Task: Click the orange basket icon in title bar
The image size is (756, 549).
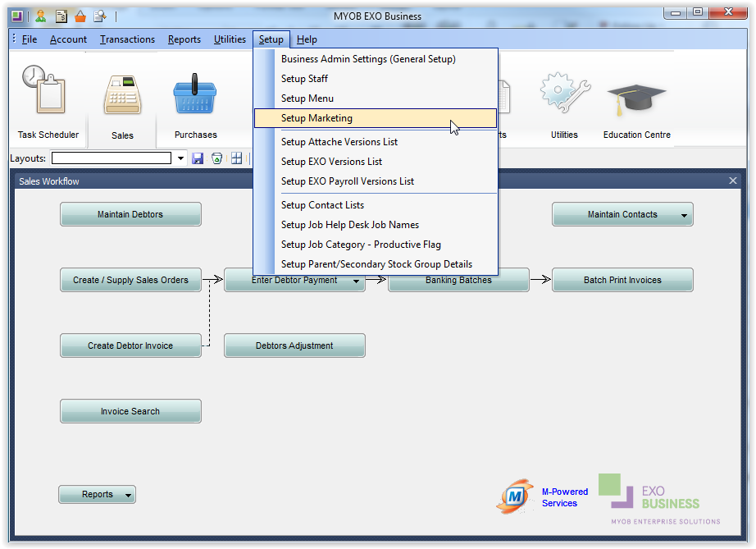Action: pyautogui.click(x=80, y=16)
